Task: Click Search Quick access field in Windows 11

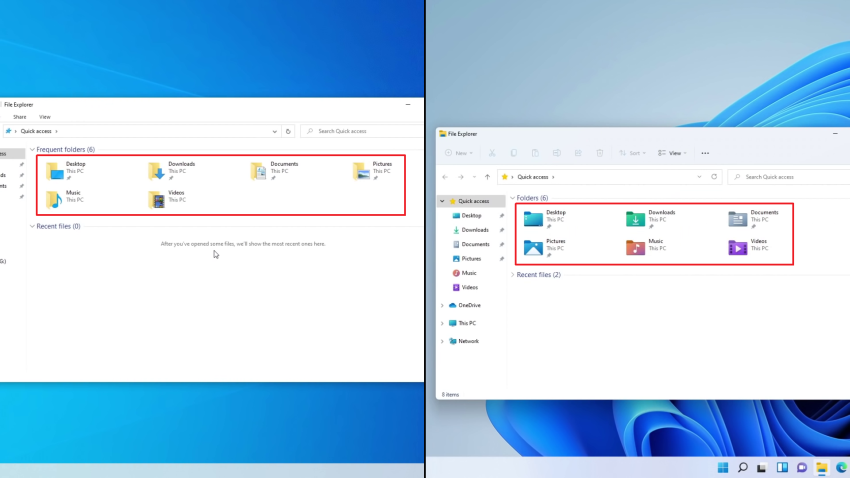Action: pyautogui.click(x=789, y=177)
